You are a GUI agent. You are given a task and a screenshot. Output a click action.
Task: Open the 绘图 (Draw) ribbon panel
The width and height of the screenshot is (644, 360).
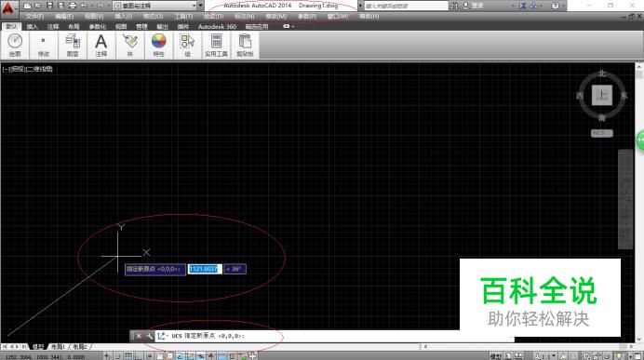[15, 45]
